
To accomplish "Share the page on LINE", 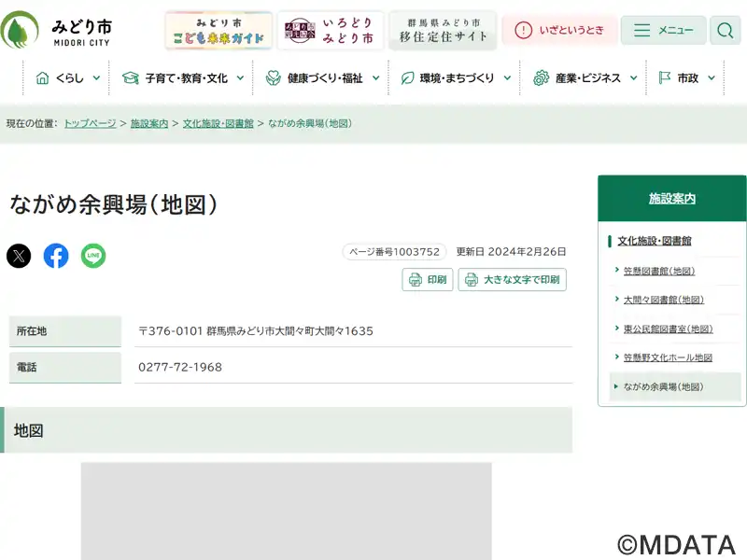I will coord(93,256).
